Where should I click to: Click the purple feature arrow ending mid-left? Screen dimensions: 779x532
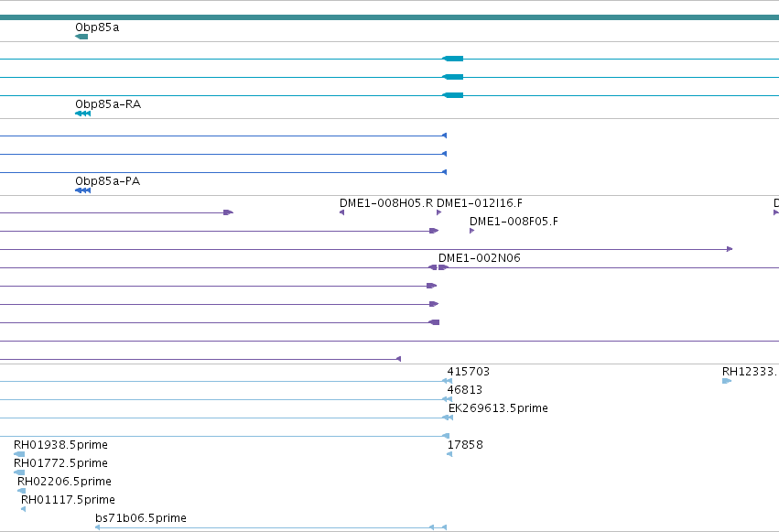coord(229,212)
